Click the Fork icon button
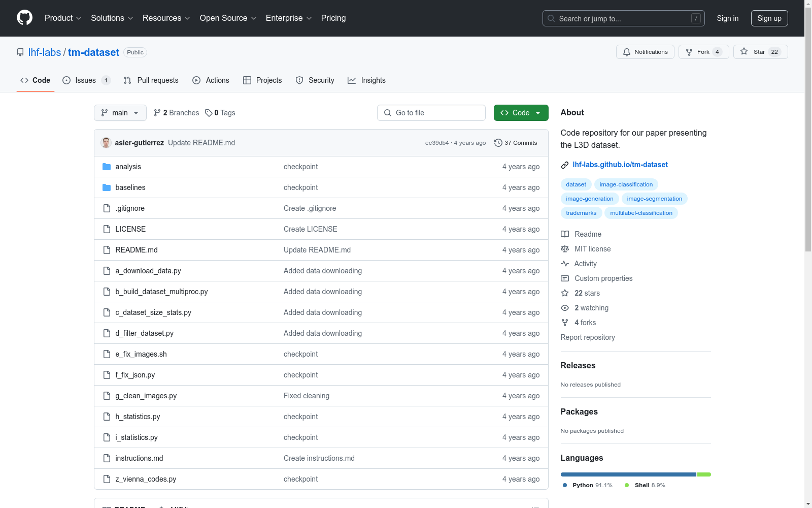This screenshot has height=508, width=812. (x=703, y=52)
